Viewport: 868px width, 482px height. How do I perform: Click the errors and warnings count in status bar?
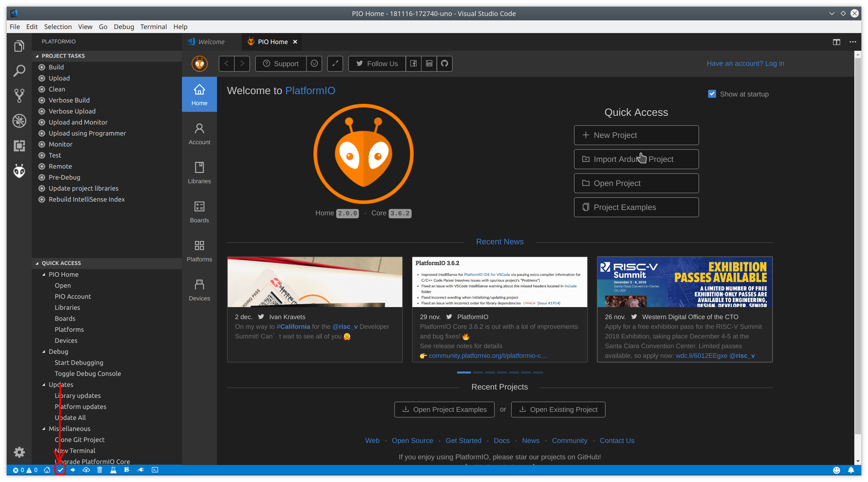pos(25,470)
